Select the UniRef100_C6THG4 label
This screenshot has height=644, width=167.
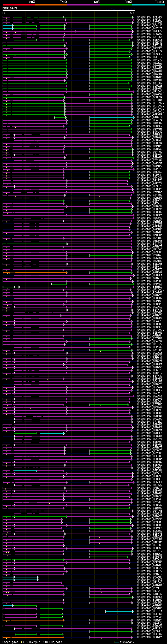point(150,160)
